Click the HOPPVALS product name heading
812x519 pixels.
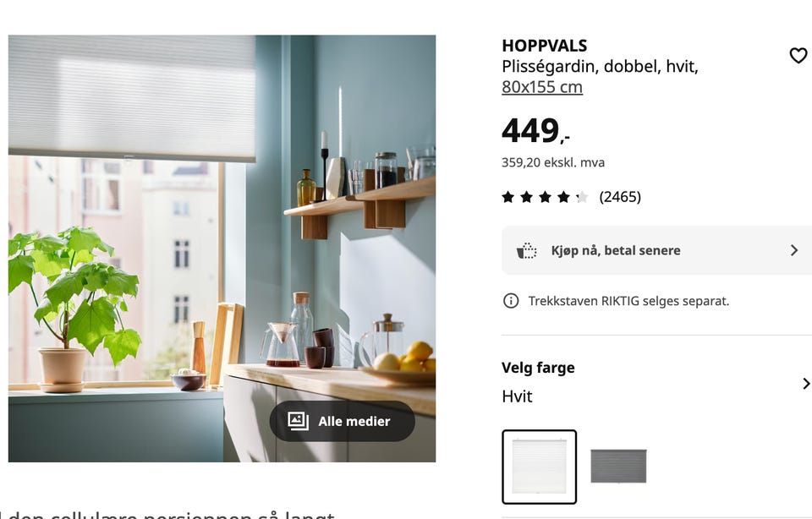click(x=544, y=46)
